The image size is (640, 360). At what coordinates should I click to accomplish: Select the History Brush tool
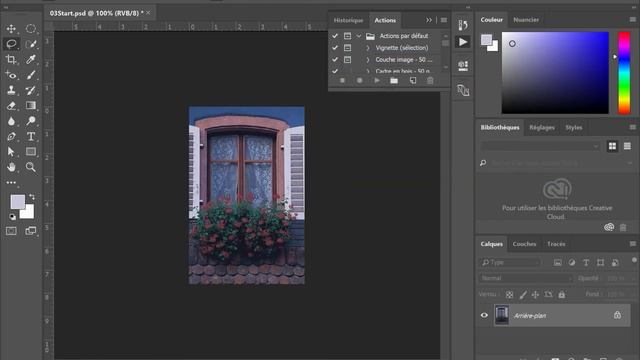[x=31, y=90]
